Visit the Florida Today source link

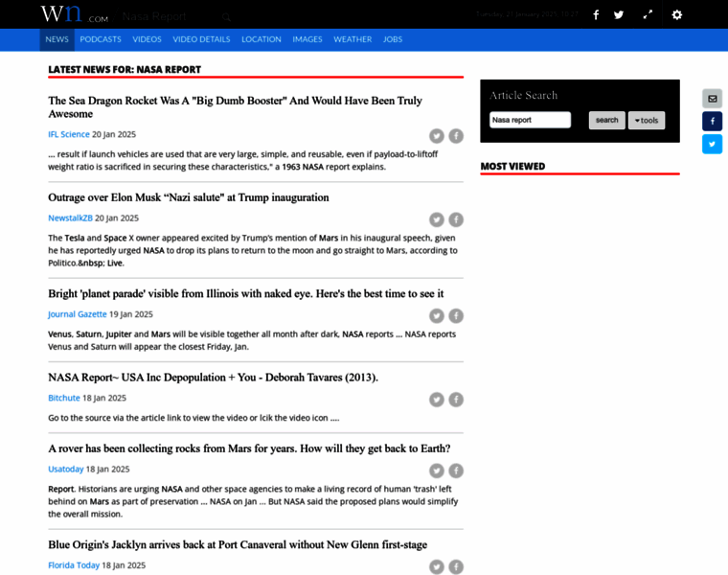pos(74,564)
